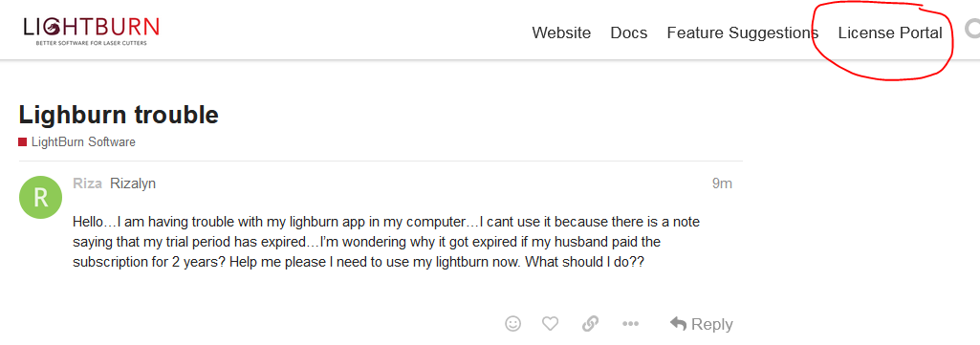
Task: Go to Feature Suggestions in the header
Action: tap(743, 32)
